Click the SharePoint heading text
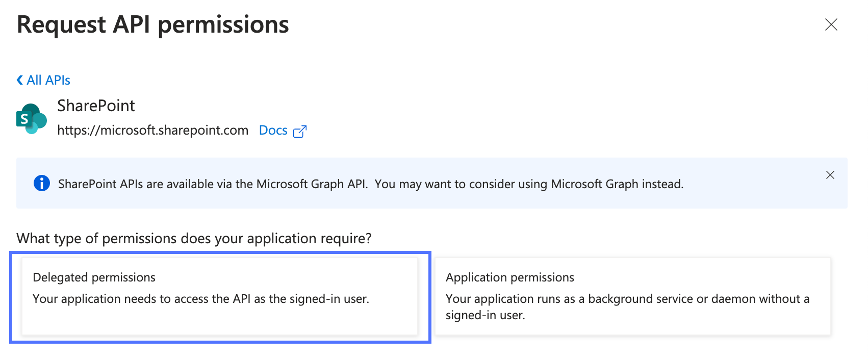The height and width of the screenshot is (360, 868). click(96, 106)
